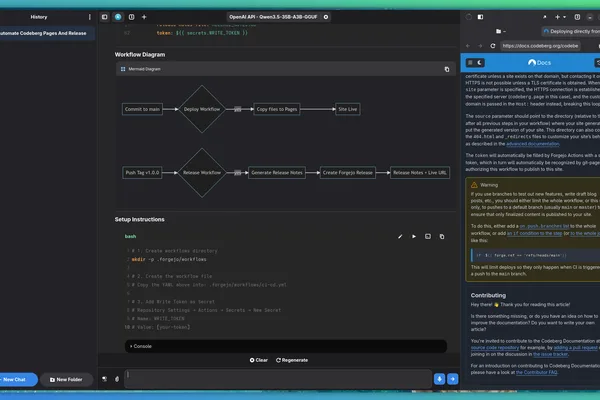This screenshot has height=400, width=600.
Task: Toggle browser sidebar panel icon
Action: pos(480,17)
